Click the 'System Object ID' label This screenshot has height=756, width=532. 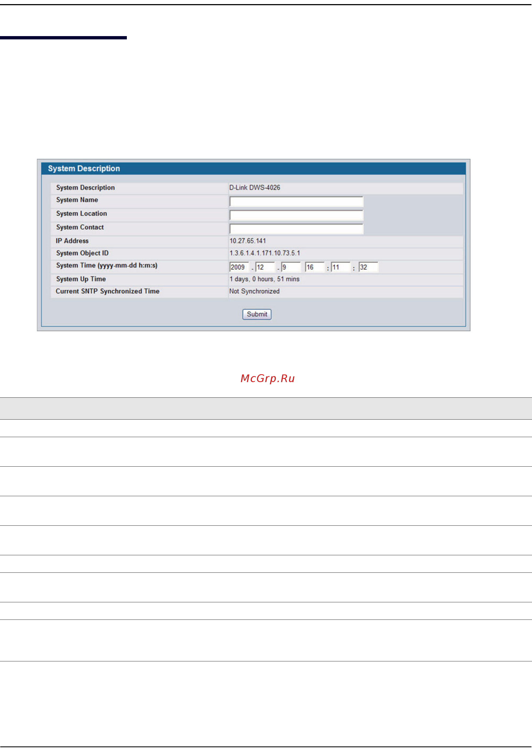(82, 253)
